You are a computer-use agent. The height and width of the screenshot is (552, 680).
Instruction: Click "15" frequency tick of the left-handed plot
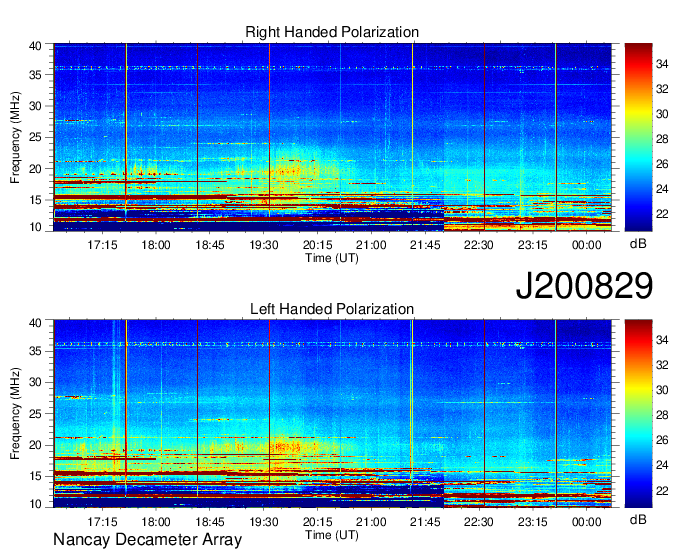click(35, 477)
